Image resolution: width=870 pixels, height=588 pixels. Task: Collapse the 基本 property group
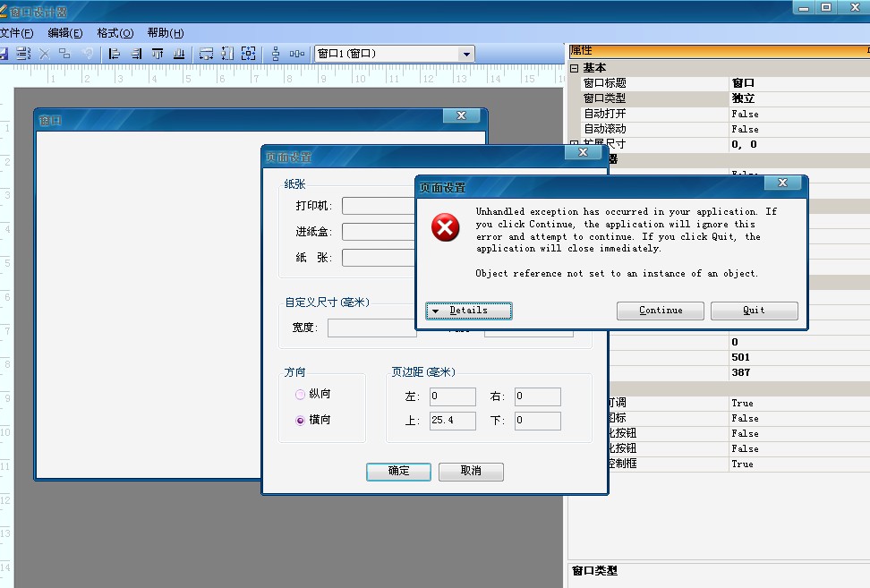click(x=575, y=68)
